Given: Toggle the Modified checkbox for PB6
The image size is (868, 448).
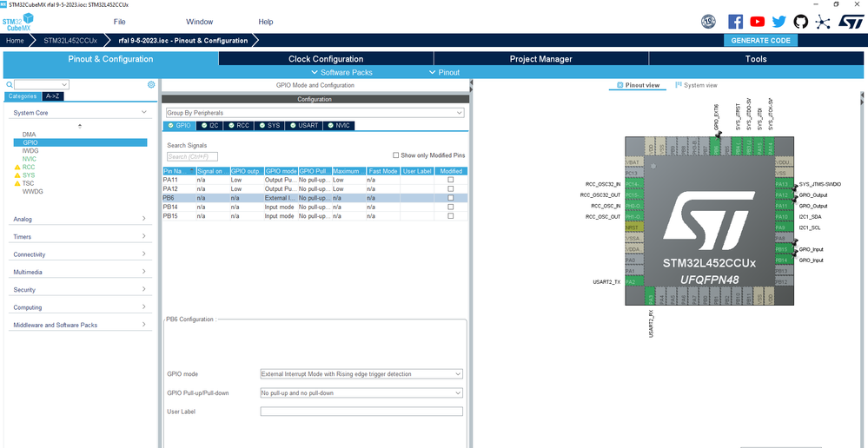Looking at the screenshot, I should coord(451,197).
